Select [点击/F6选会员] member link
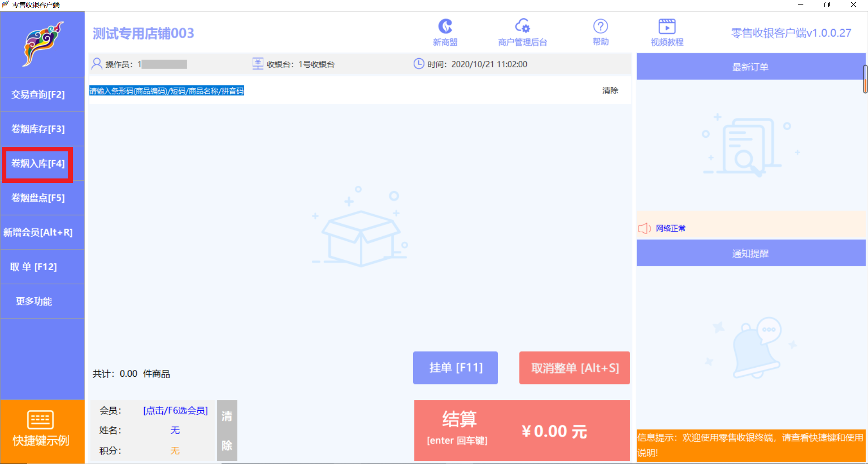868x464 pixels. click(x=175, y=410)
